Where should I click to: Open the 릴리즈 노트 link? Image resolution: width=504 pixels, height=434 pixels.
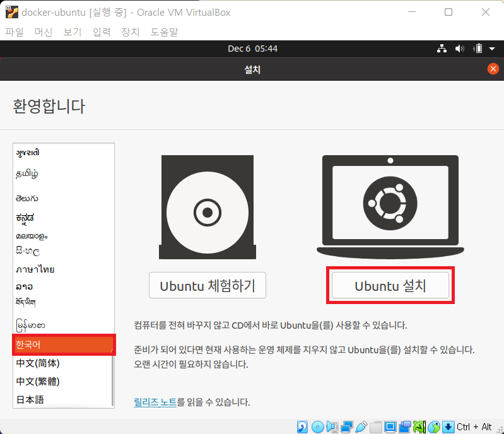[x=155, y=402]
